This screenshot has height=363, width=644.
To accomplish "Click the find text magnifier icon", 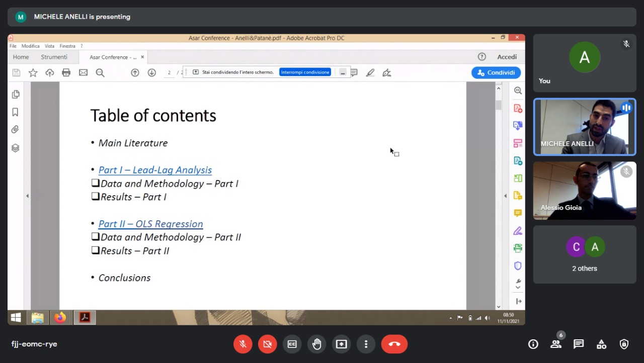I will pos(100,73).
